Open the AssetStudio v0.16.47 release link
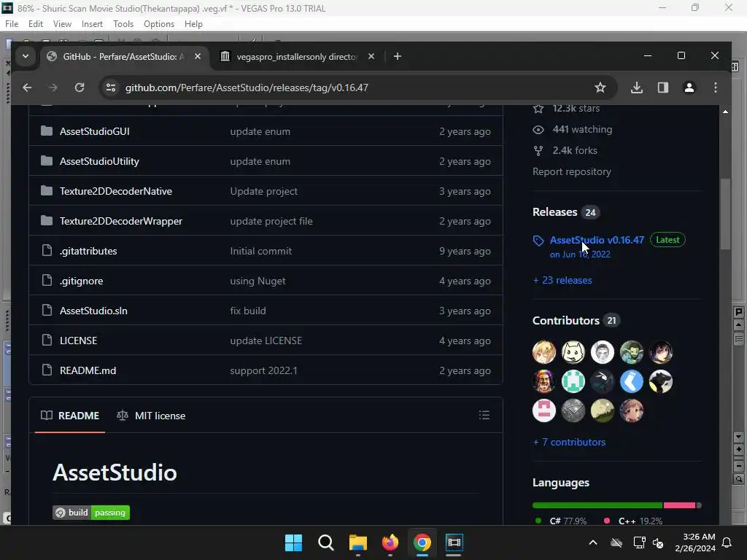This screenshot has width=747, height=560. 597,240
